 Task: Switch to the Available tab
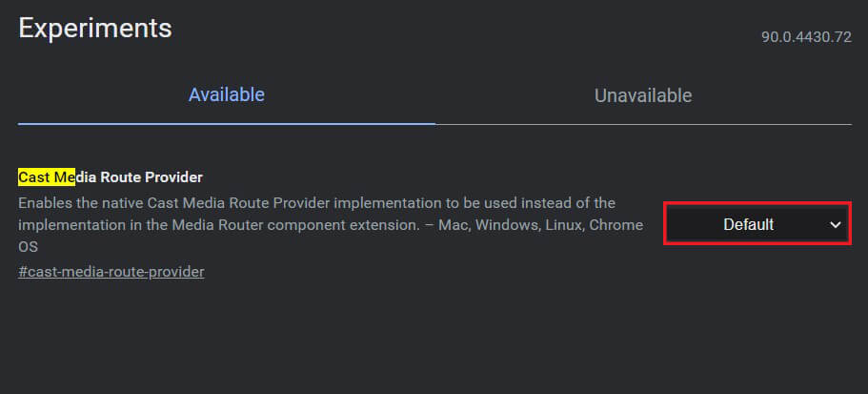(226, 95)
